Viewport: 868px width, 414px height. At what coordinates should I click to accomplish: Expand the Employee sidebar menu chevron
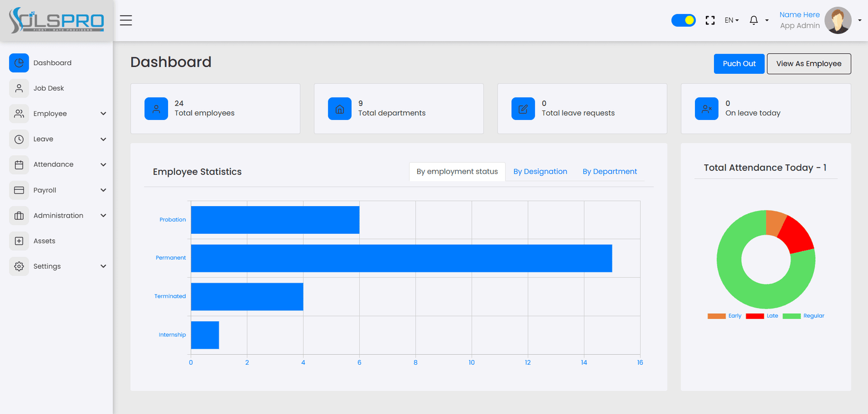pyautogui.click(x=103, y=113)
